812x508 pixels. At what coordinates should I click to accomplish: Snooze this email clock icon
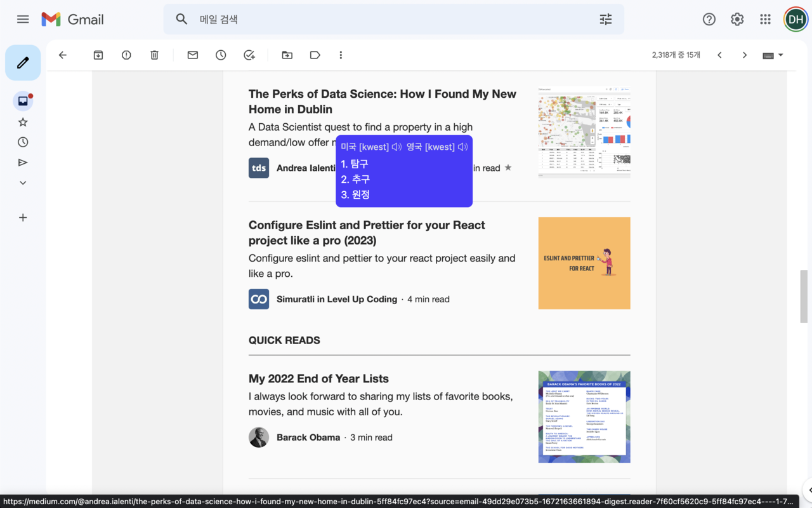(221, 55)
